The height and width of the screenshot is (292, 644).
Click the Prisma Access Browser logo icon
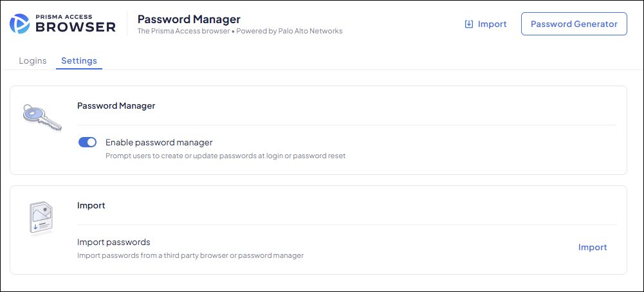coord(21,23)
